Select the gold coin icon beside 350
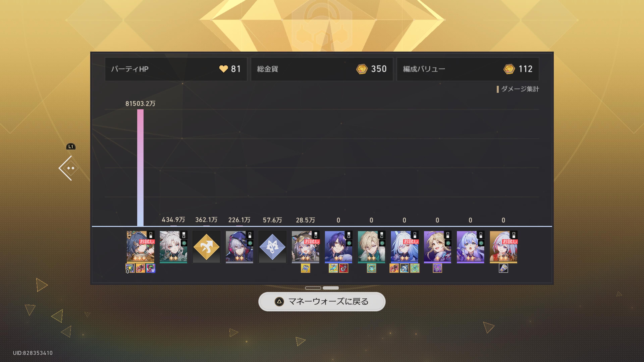 (x=362, y=69)
